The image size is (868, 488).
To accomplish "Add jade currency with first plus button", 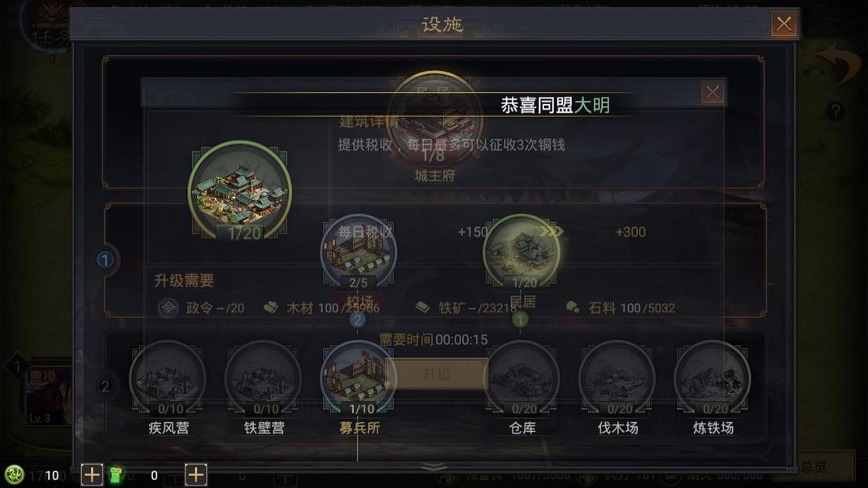I will [92, 475].
